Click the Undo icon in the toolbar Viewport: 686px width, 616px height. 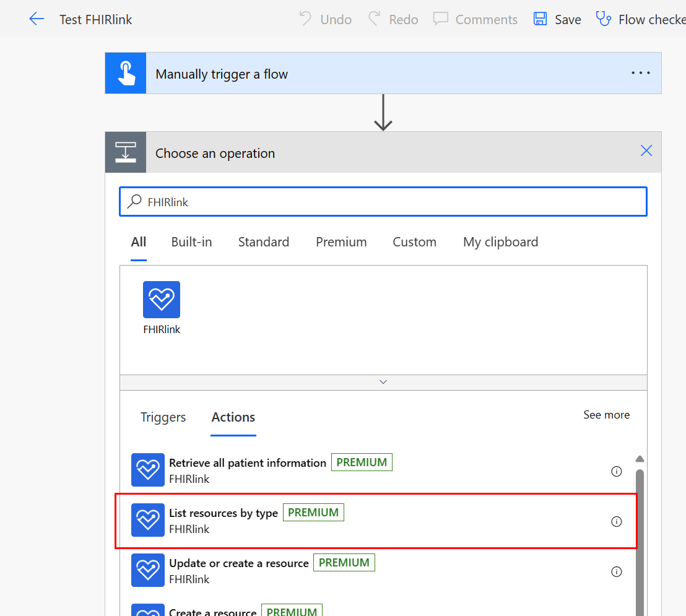point(305,19)
